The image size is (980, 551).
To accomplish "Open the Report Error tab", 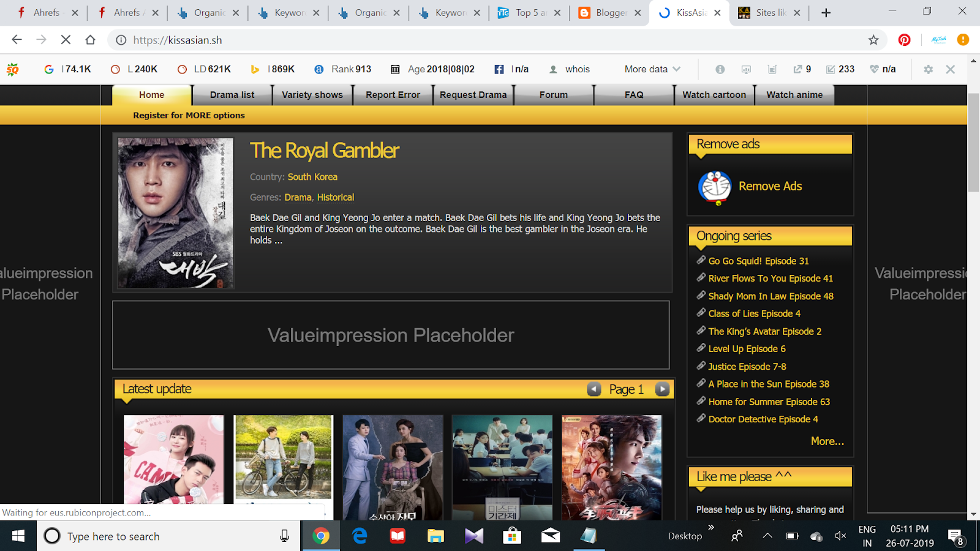I will pos(393,95).
